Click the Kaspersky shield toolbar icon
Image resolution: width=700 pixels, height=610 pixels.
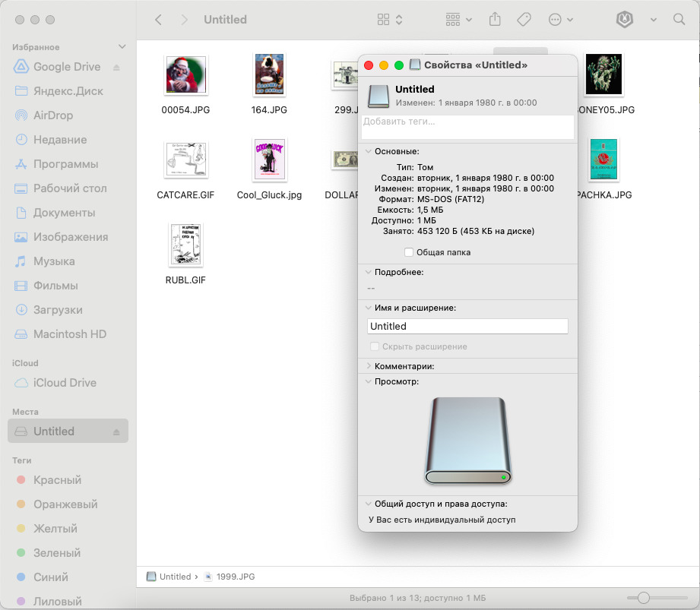click(624, 20)
